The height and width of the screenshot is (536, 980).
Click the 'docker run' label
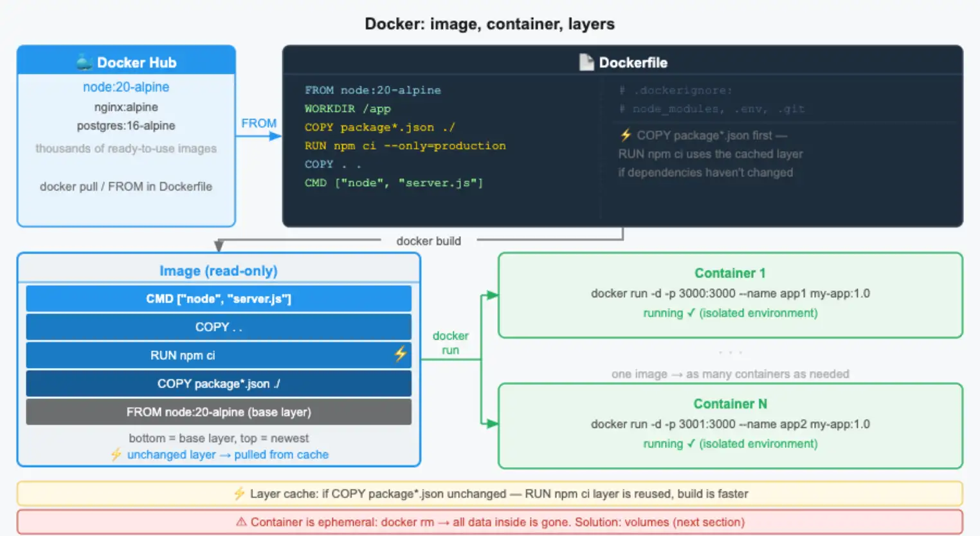[450, 343]
